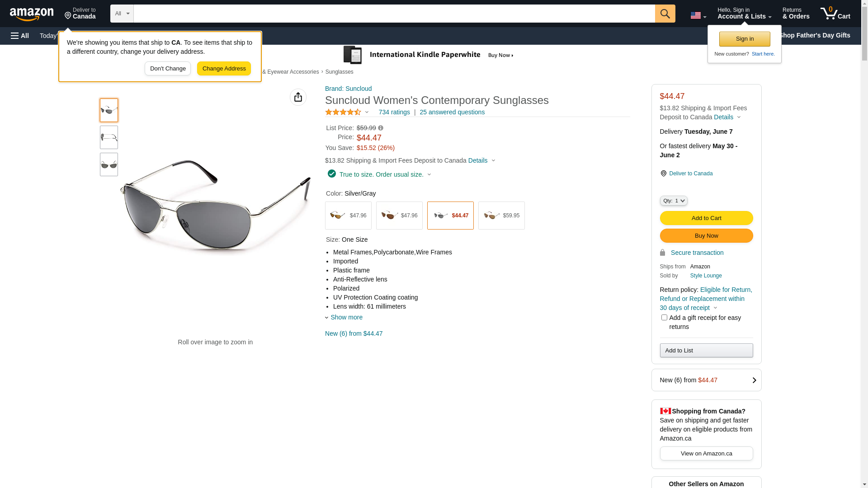Select the third product thumbnail image

click(109, 164)
